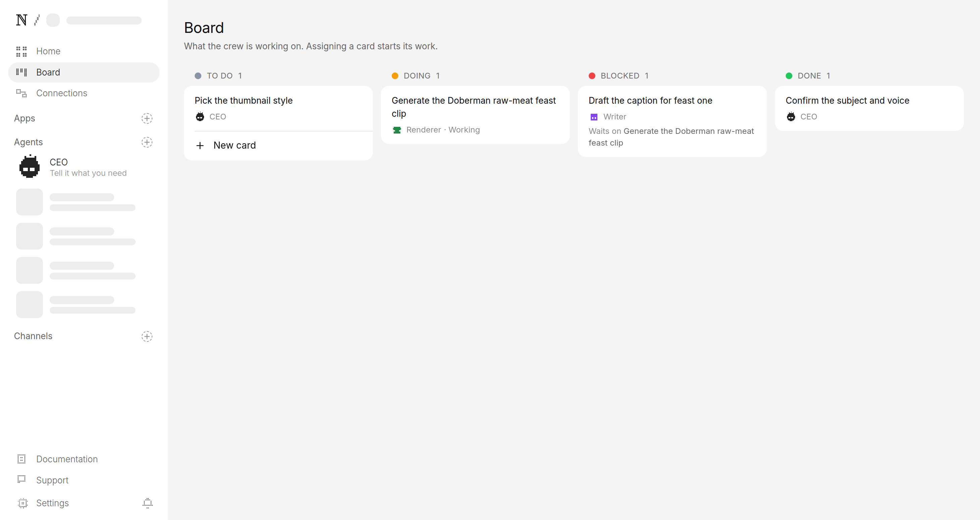Click the Writer avatar on the caption card
The height and width of the screenshot is (520, 980).
(594, 117)
